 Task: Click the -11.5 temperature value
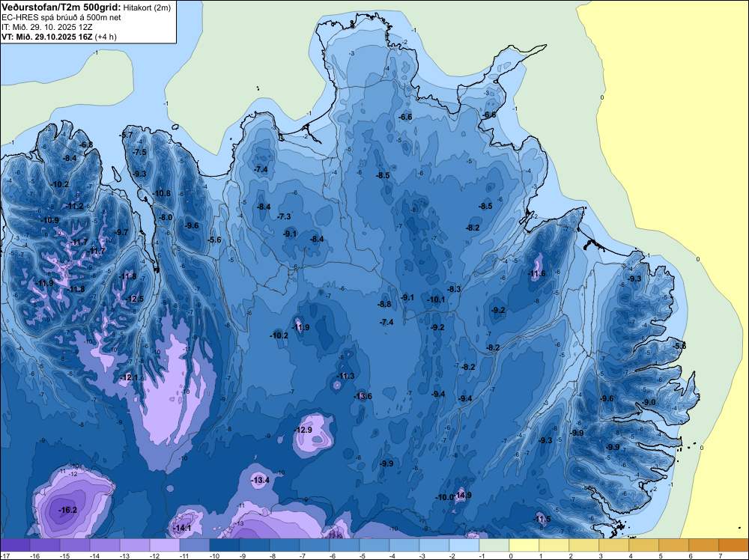tap(542, 519)
